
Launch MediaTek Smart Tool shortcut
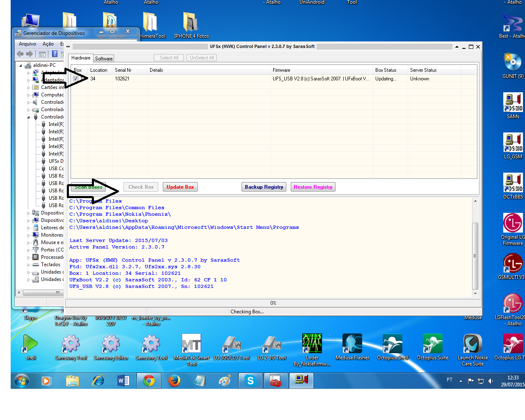click(x=192, y=349)
